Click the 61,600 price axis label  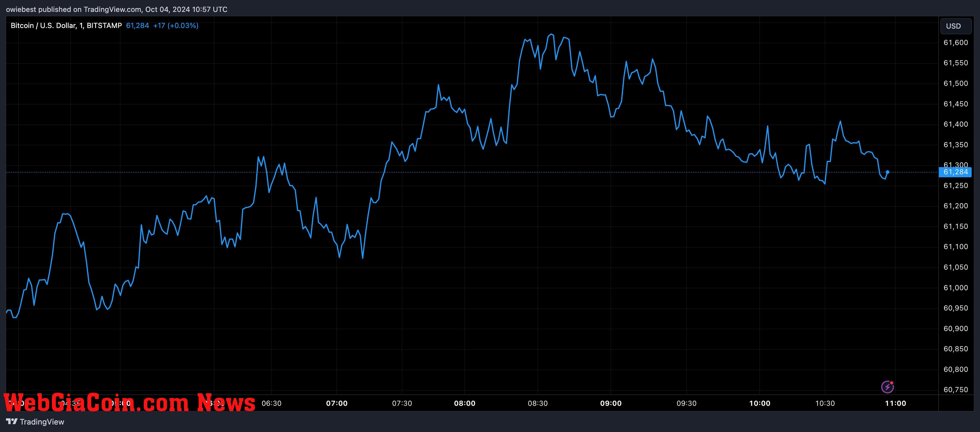(956, 43)
